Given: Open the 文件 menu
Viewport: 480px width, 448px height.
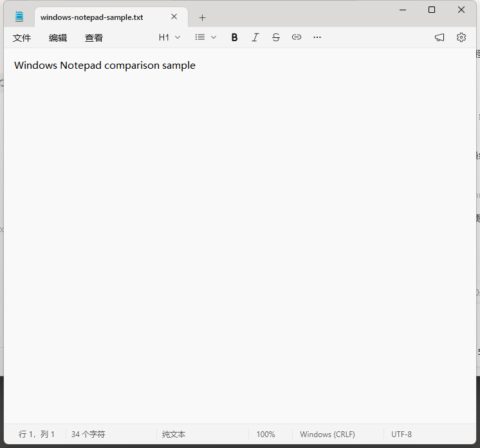Looking at the screenshot, I should point(22,38).
